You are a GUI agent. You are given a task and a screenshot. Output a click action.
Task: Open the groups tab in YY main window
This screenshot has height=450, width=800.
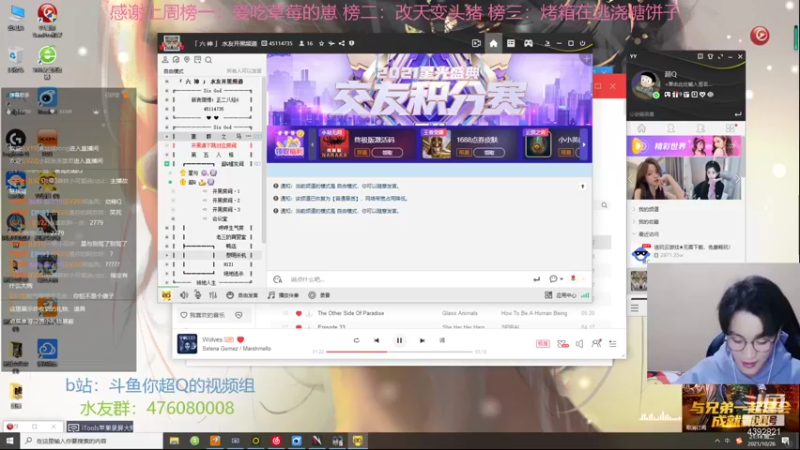(x=701, y=129)
